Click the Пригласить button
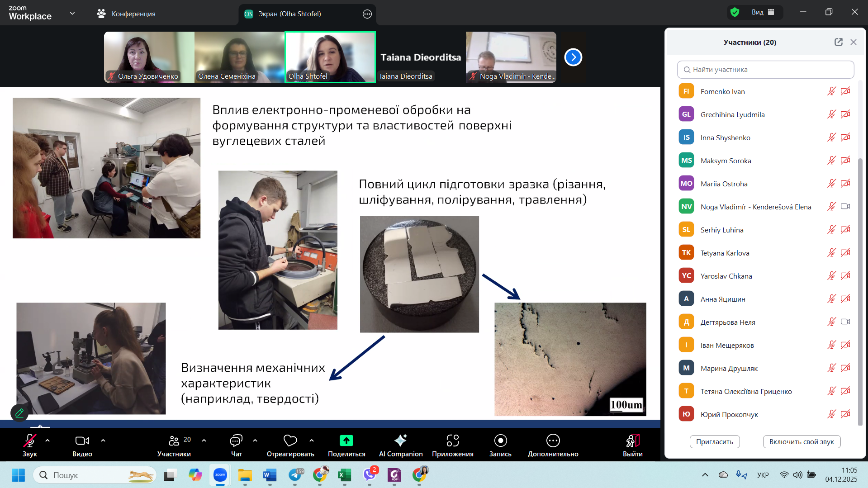This screenshot has width=868, height=488. coord(715,441)
